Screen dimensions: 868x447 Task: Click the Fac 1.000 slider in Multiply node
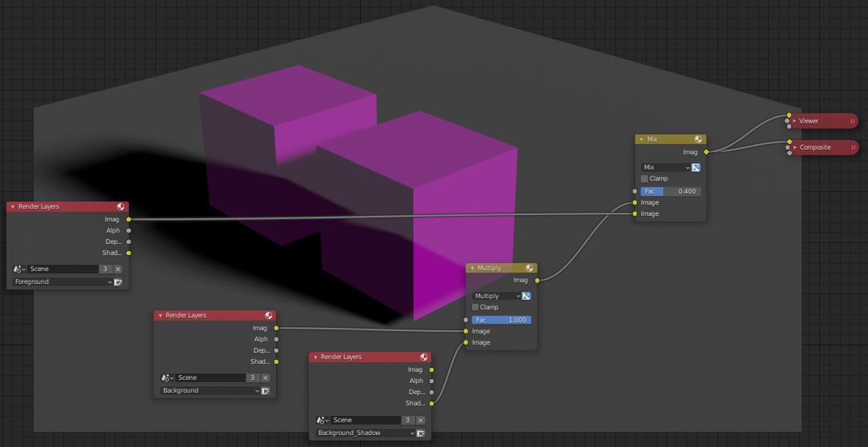502,320
